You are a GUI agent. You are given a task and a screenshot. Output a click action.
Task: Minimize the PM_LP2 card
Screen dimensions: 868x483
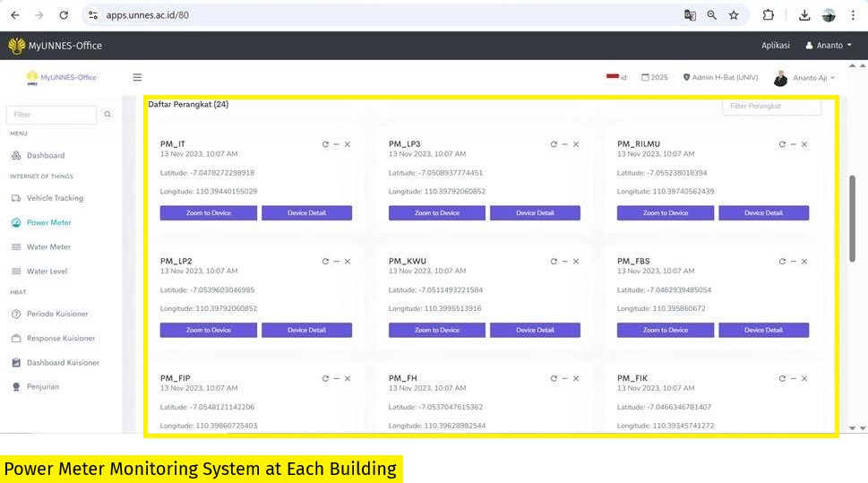coord(337,262)
